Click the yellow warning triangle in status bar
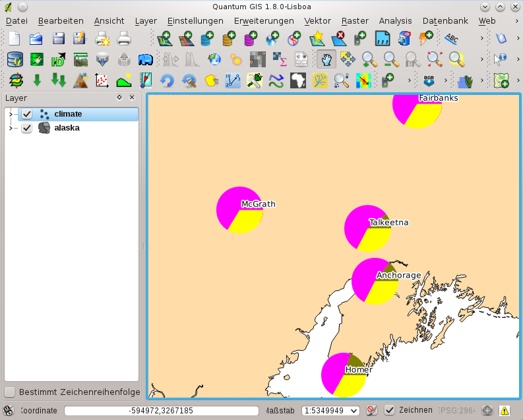This screenshot has height=420, width=523. [505, 410]
